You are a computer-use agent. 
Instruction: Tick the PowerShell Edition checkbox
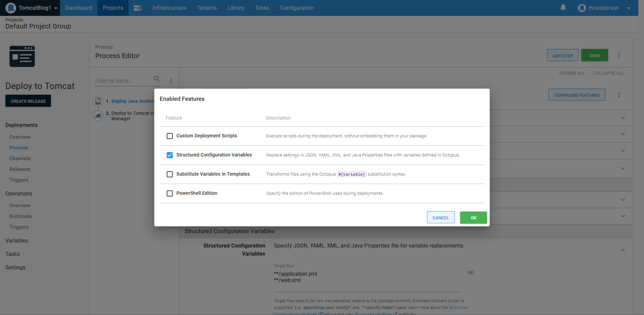coord(170,193)
